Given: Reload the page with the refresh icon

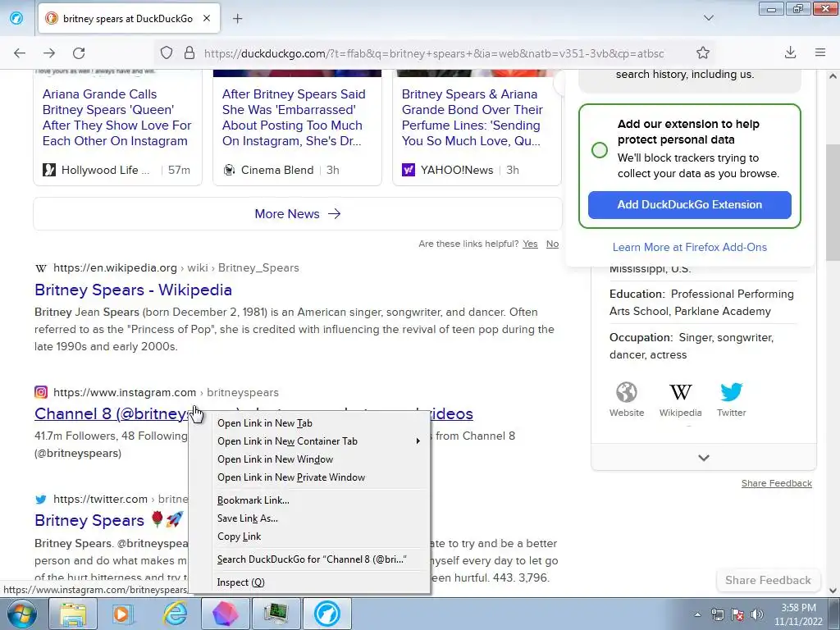Looking at the screenshot, I should (x=79, y=53).
